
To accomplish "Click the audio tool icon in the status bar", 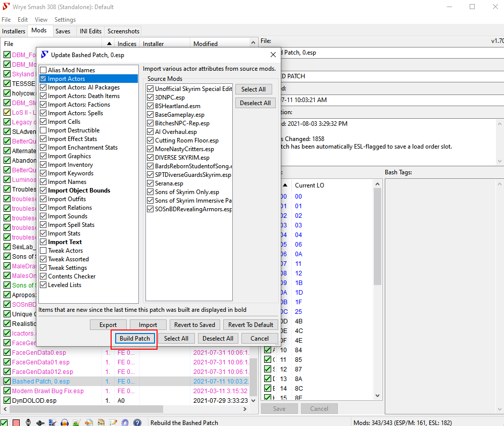I will click(65, 421).
